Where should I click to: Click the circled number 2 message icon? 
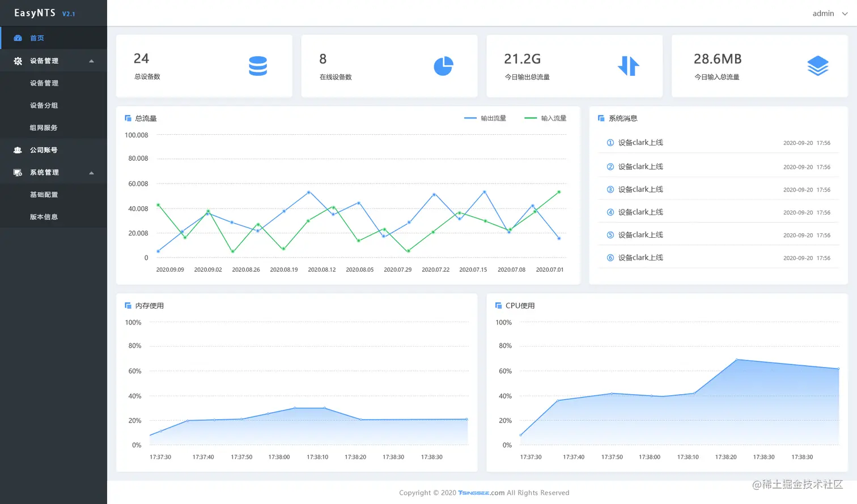point(610,166)
